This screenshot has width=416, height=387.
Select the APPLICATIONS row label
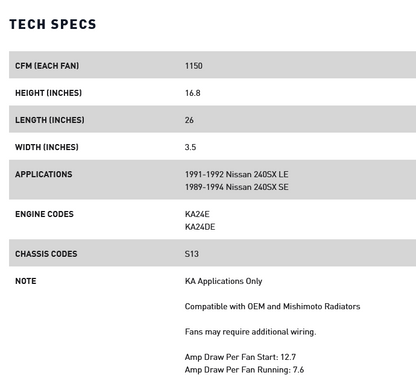point(44,174)
